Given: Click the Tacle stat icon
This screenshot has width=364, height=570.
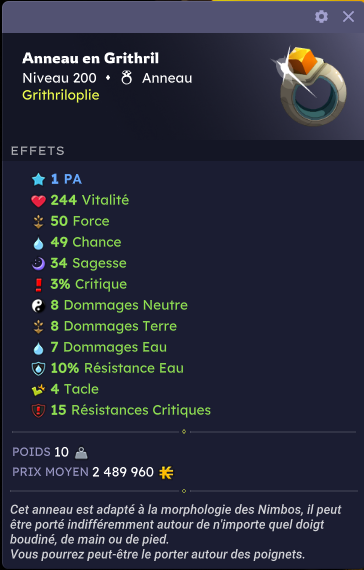Looking at the screenshot, I should (38, 390).
